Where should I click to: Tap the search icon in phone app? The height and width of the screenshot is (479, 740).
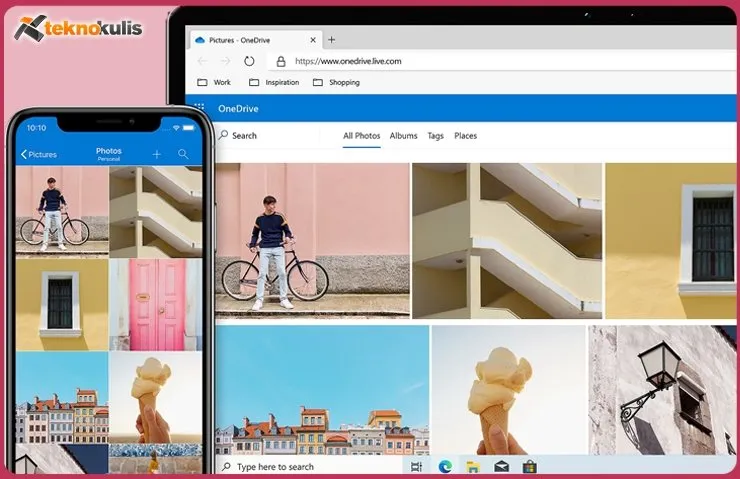183,154
